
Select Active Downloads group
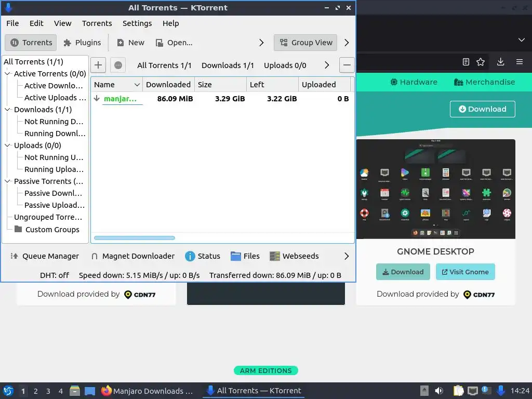(x=54, y=86)
